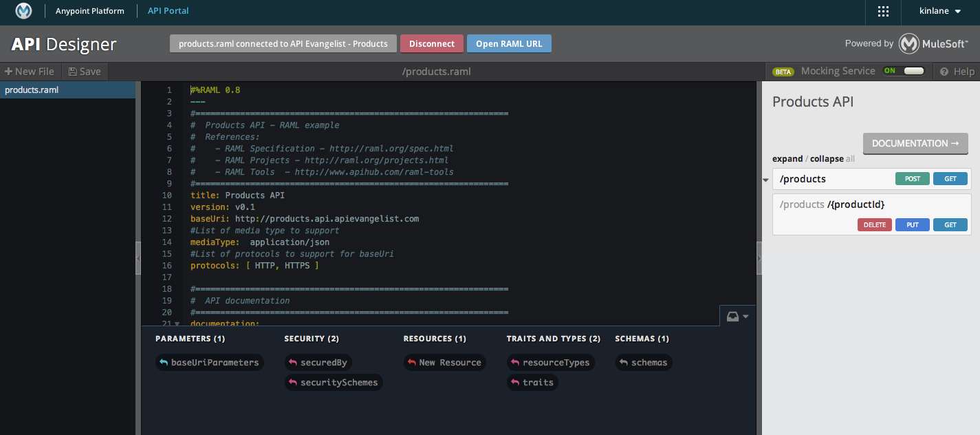Insert New Resource from the shelf
980x435 pixels.
(x=444, y=363)
